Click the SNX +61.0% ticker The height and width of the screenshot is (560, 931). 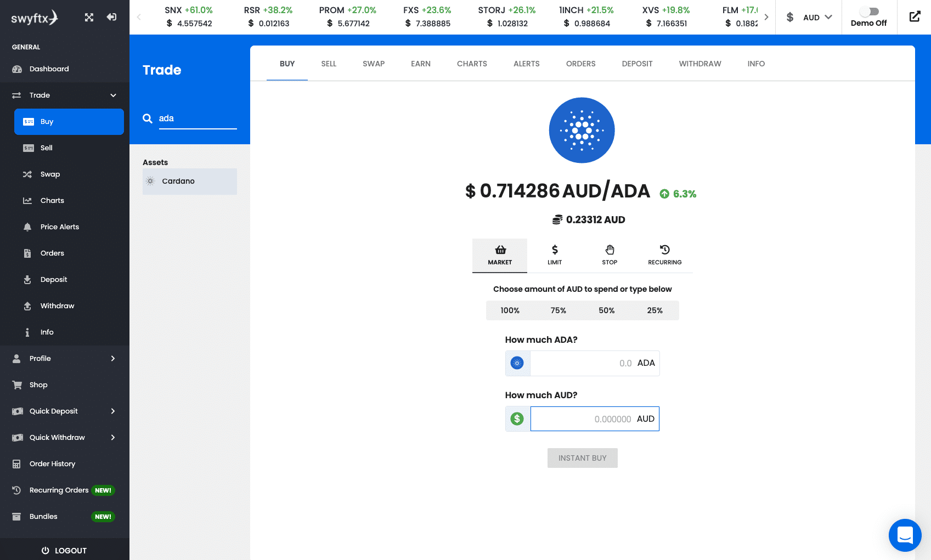(x=189, y=17)
